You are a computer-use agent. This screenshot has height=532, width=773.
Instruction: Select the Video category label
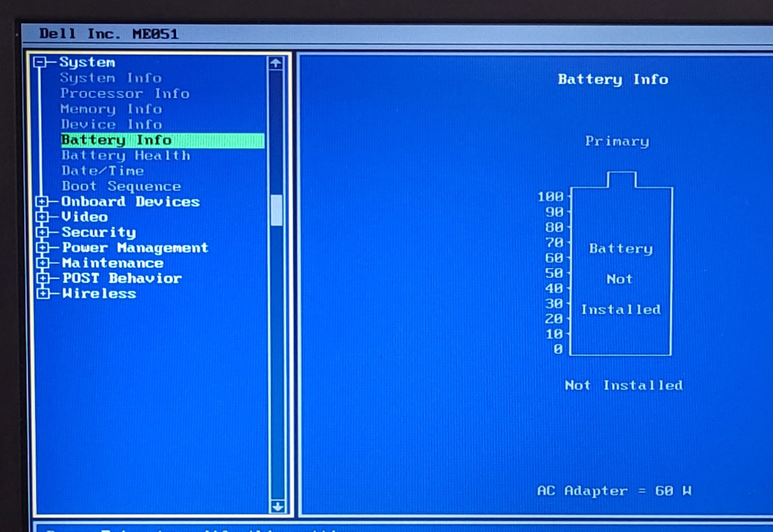click(x=85, y=217)
